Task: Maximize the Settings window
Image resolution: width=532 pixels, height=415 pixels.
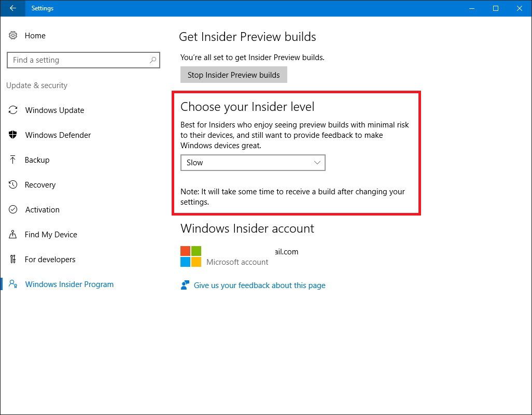Action: click(496, 8)
